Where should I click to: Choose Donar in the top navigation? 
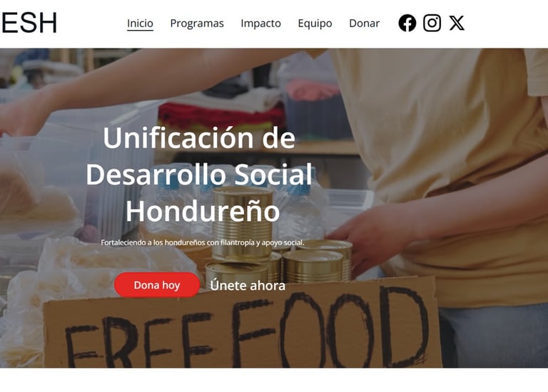[x=364, y=24]
